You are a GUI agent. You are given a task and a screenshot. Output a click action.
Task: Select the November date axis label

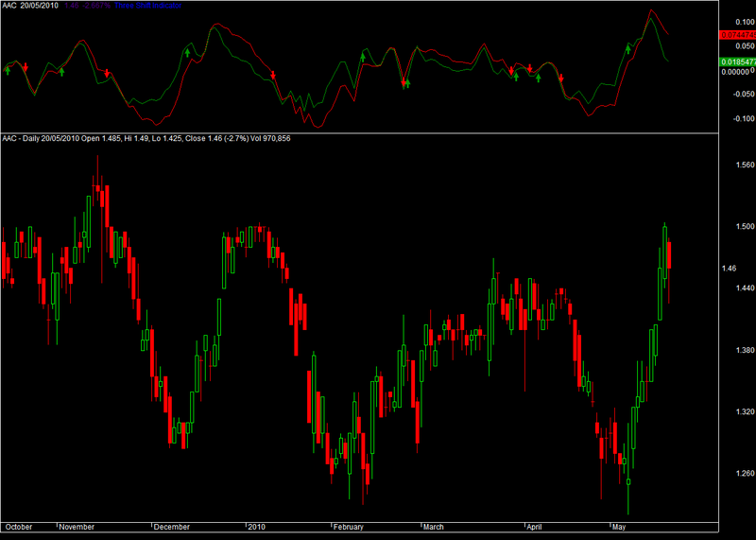tap(77, 527)
